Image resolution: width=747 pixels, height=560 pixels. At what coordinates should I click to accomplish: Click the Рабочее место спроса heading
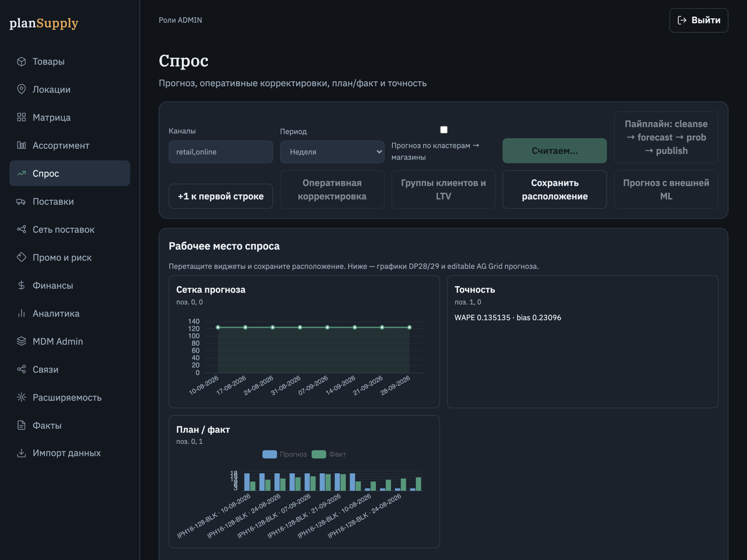pyautogui.click(x=224, y=246)
